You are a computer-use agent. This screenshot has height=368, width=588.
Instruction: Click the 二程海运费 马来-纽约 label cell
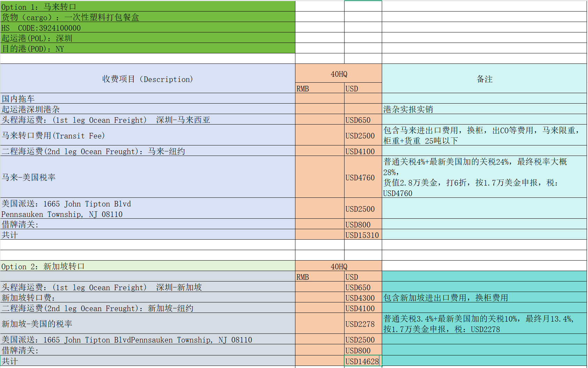coord(147,151)
